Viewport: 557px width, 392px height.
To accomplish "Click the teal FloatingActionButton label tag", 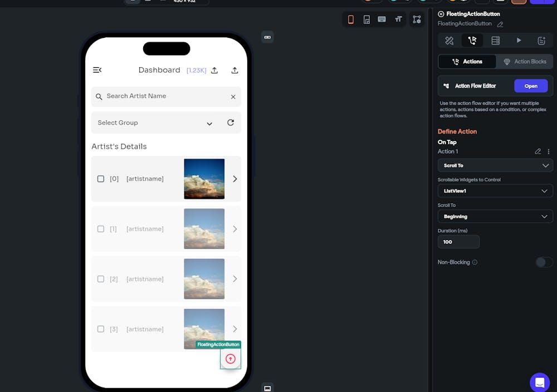I will pos(218,345).
